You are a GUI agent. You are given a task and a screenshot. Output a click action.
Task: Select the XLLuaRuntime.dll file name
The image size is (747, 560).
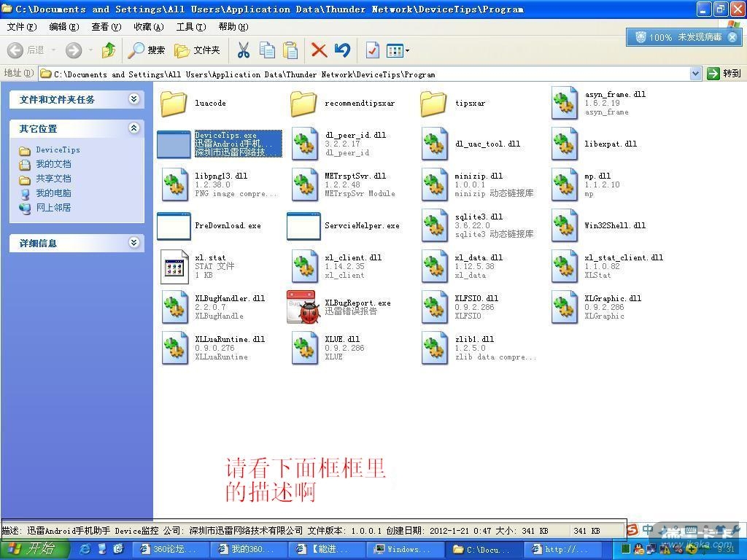tap(230, 339)
